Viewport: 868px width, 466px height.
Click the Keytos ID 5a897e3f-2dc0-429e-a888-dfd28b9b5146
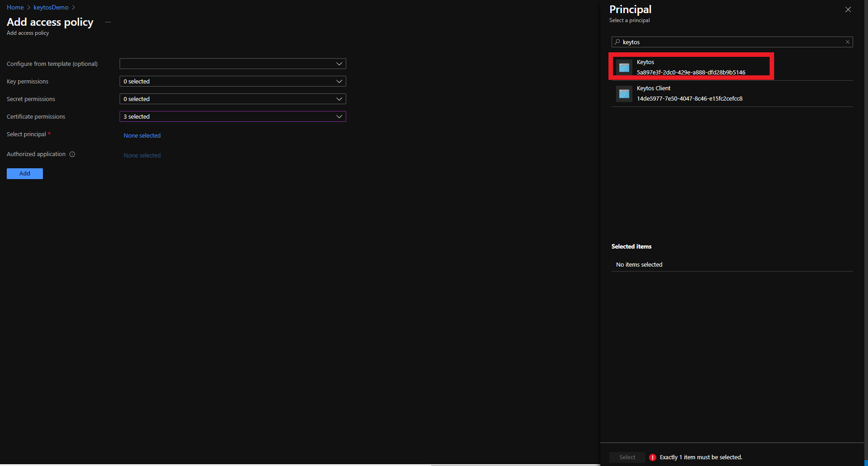point(691,72)
